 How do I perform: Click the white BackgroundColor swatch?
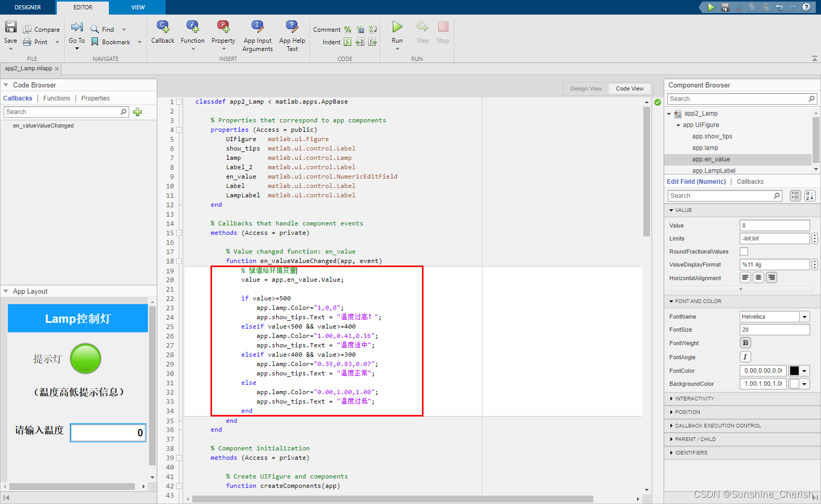coord(794,384)
